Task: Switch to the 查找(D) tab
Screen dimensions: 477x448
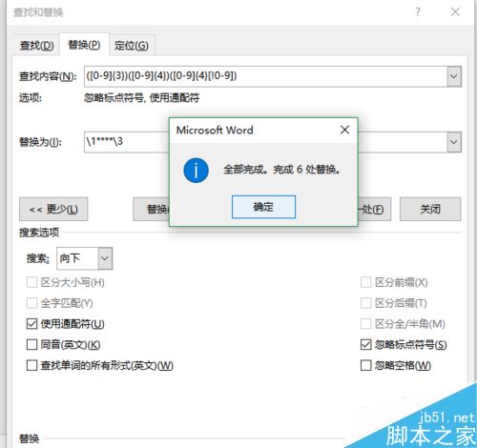Action: (36, 46)
